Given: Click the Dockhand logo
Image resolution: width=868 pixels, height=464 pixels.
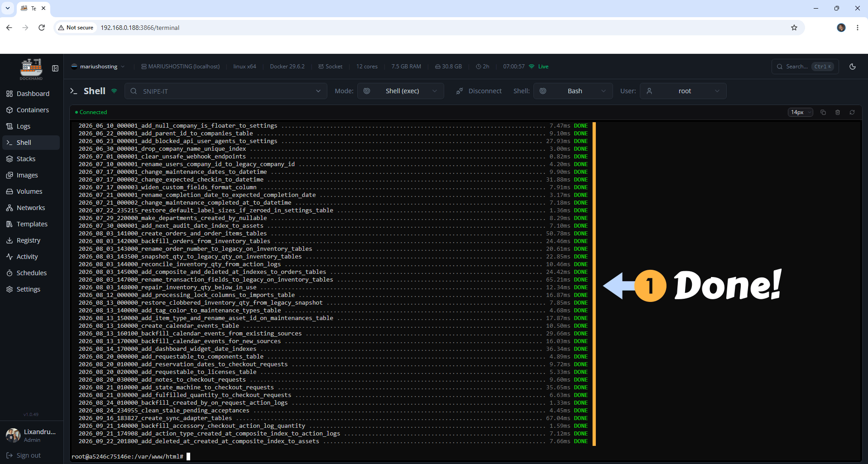Looking at the screenshot, I should [31, 69].
